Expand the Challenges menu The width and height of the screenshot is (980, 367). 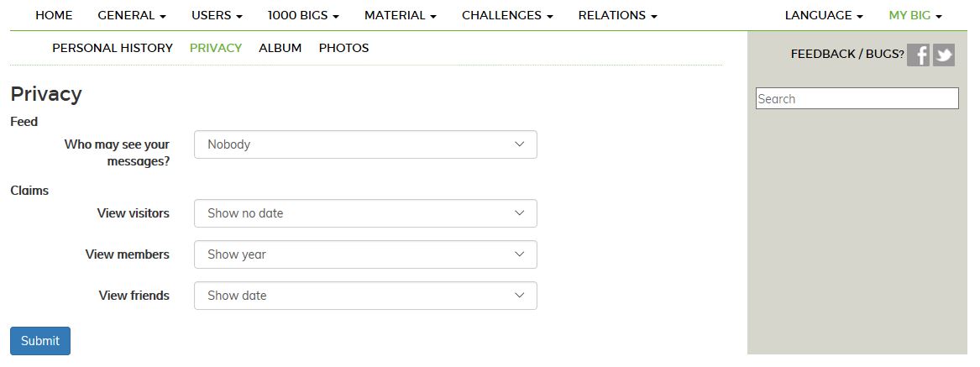507,15
